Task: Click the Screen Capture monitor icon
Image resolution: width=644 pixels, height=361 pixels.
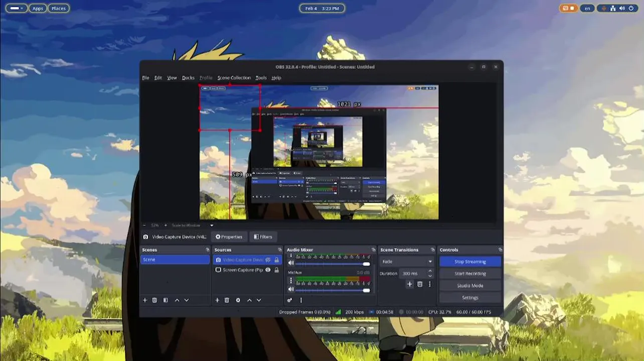Action: click(x=218, y=270)
